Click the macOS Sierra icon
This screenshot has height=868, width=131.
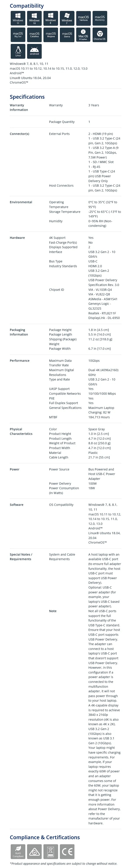67,35
